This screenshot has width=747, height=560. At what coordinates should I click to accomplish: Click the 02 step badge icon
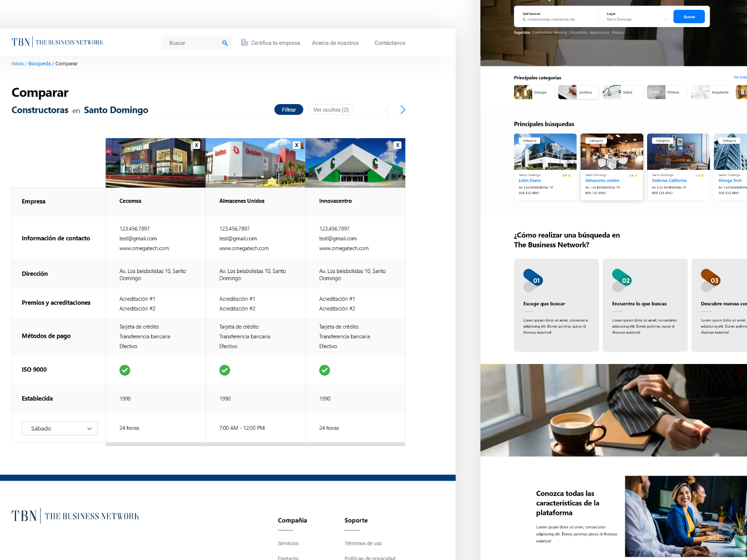pos(622,280)
